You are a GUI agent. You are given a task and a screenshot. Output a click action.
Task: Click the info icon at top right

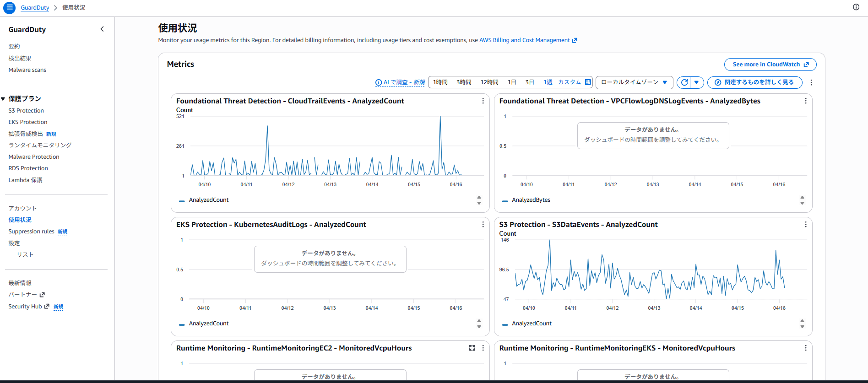[856, 7]
